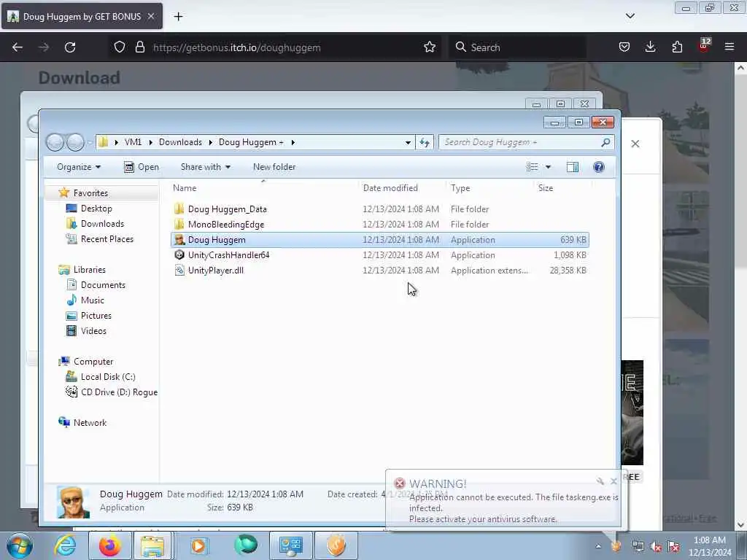The height and width of the screenshot is (560, 747).
Task: Reload the page in Firefox
Action: [70, 47]
